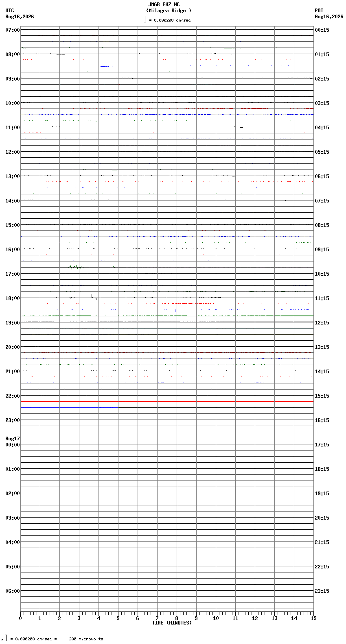Click the 07:00 UTC time label
346x644 pixels.
[x=13, y=30]
